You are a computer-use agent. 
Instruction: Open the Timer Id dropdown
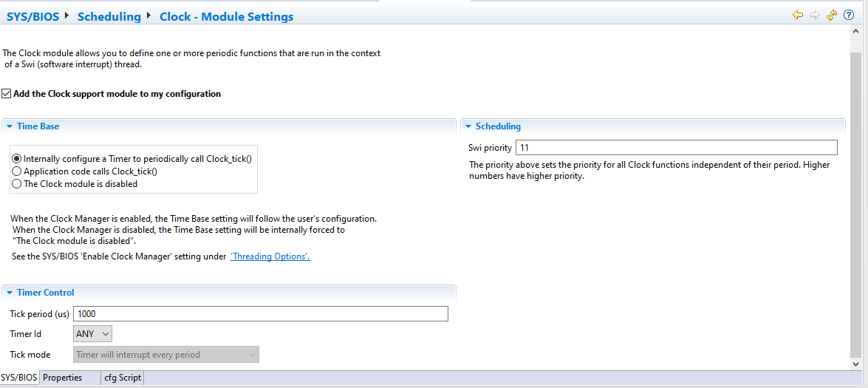[x=93, y=334]
